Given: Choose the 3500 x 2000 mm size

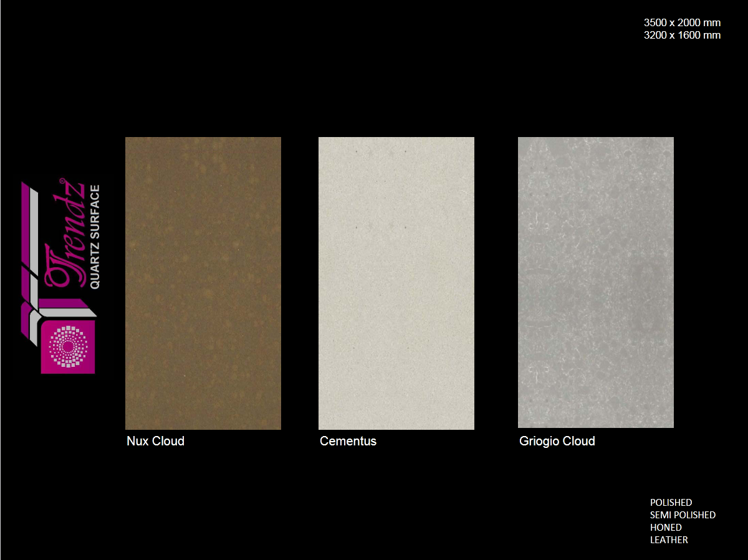Looking at the screenshot, I should [x=682, y=22].
